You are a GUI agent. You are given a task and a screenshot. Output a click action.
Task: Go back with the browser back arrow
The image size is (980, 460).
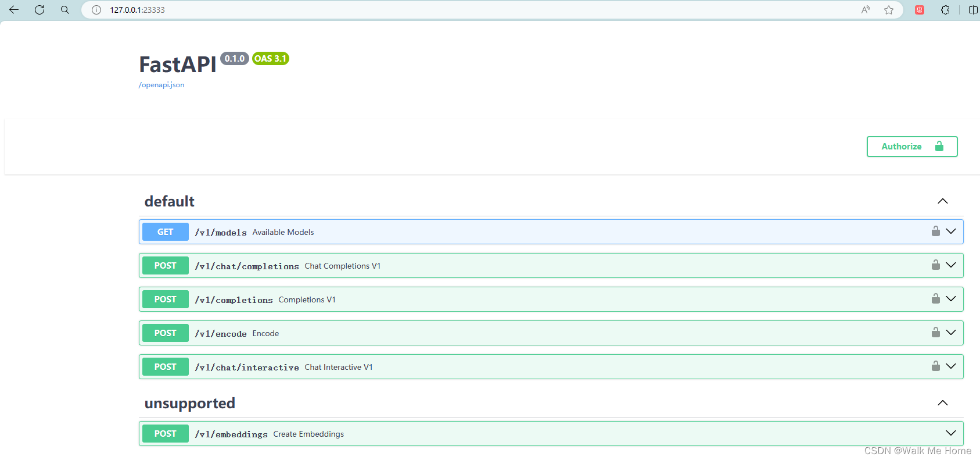[x=14, y=10]
